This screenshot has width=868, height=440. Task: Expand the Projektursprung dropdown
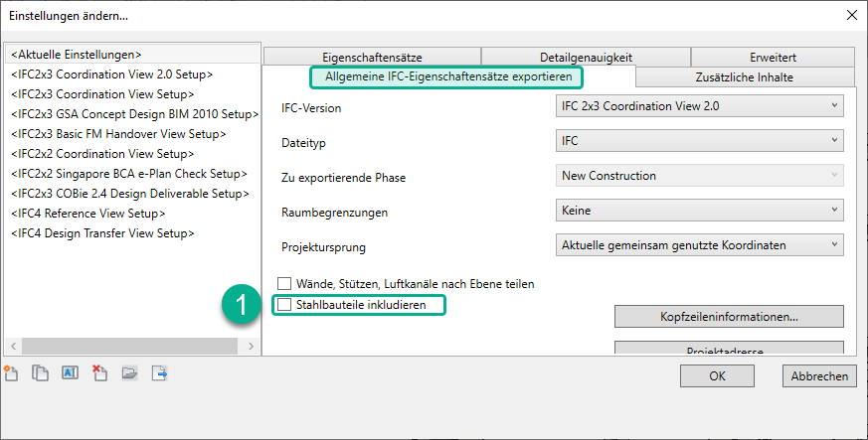[x=699, y=243]
